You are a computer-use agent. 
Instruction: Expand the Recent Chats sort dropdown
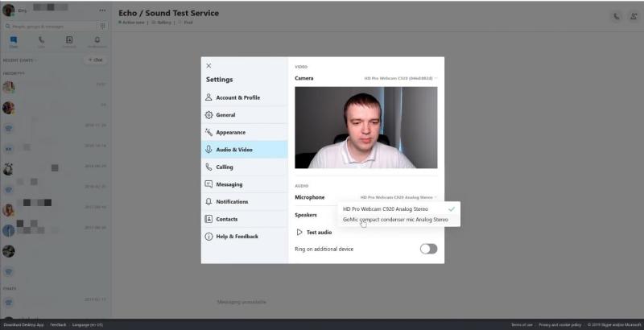pyautogui.click(x=19, y=60)
